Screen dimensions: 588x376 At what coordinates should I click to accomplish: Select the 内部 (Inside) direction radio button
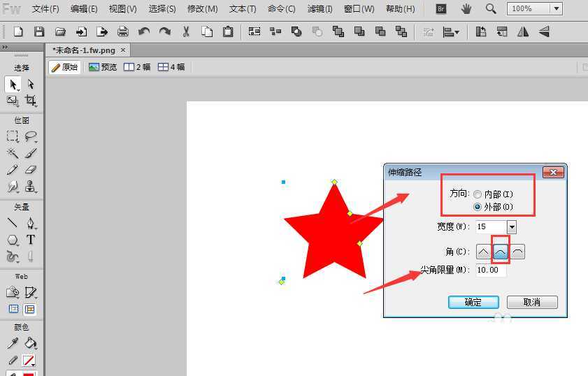click(478, 194)
